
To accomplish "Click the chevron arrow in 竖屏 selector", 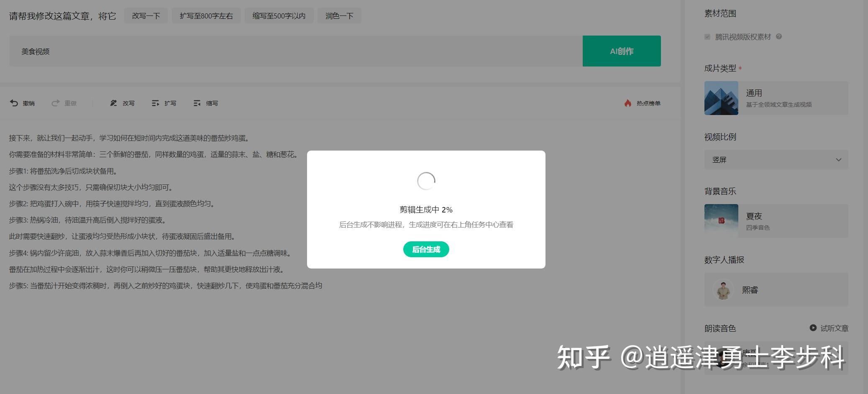I will (838, 160).
